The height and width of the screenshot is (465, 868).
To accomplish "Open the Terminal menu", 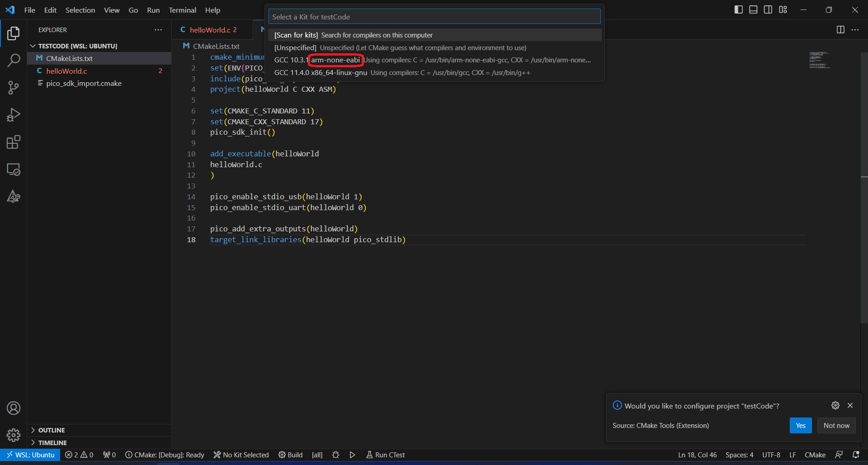I will pos(182,10).
